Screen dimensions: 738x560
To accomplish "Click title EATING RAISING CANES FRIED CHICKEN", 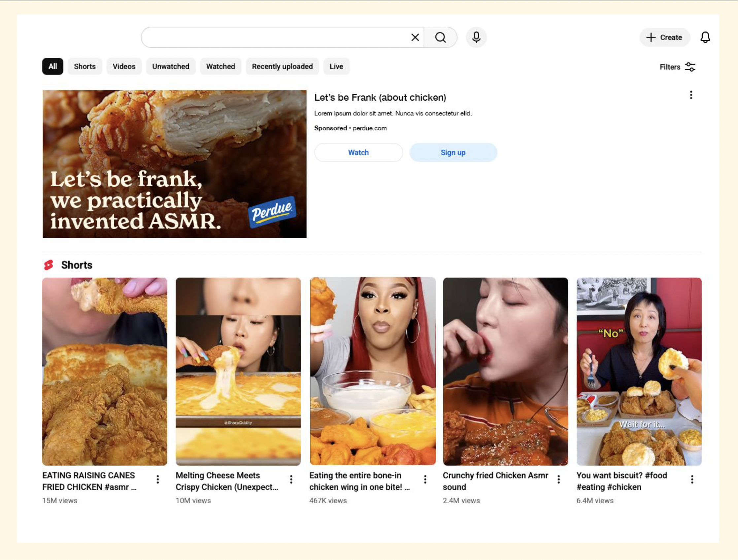I will tap(89, 481).
